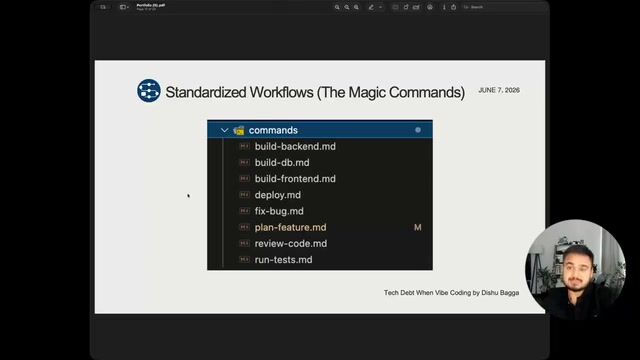Click the presenter webcam bubble

[575, 269]
